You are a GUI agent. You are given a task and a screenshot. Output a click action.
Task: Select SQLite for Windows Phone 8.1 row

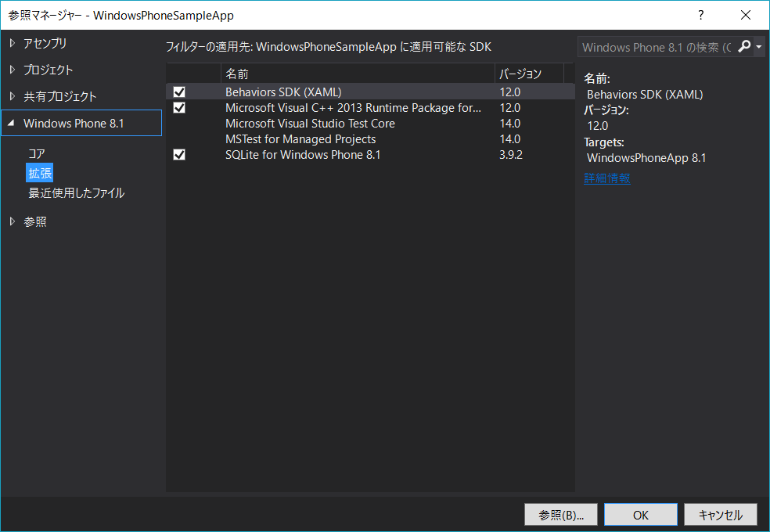point(371,155)
